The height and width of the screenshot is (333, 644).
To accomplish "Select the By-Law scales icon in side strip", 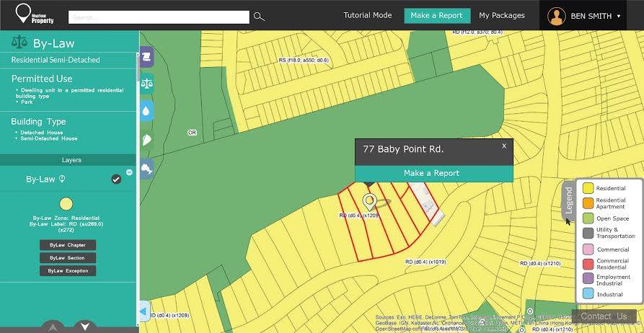I will coord(147,83).
